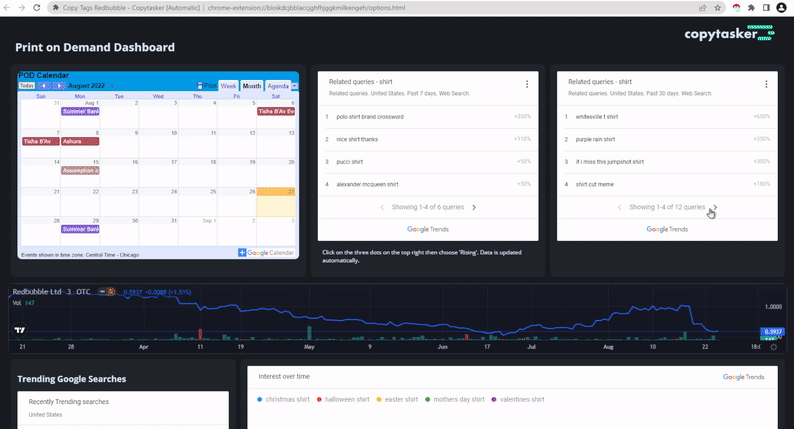Show previous queries in the 6 queries widget
Screen dimensions: 794x429
[x=382, y=207]
